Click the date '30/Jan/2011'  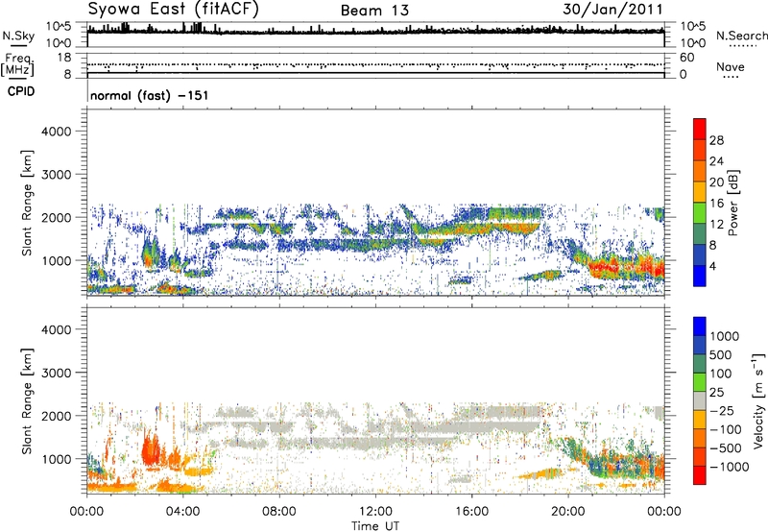[612, 10]
